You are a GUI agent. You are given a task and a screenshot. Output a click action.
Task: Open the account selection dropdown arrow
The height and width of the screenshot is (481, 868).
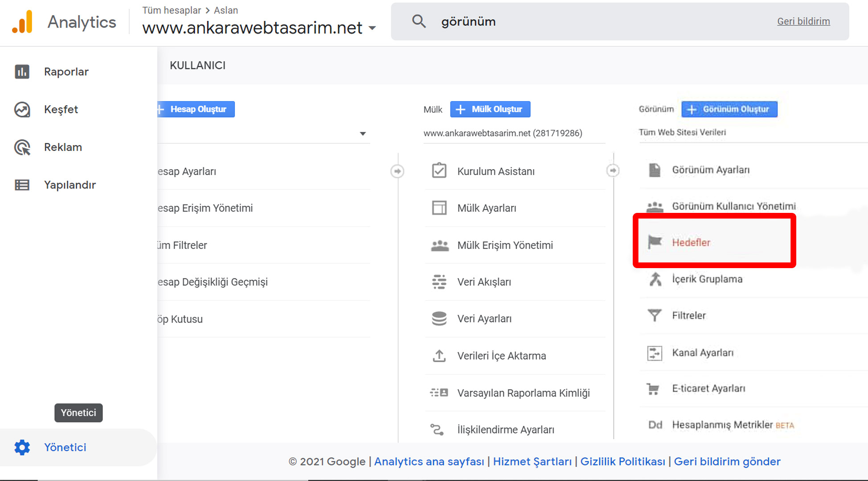tap(363, 133)
